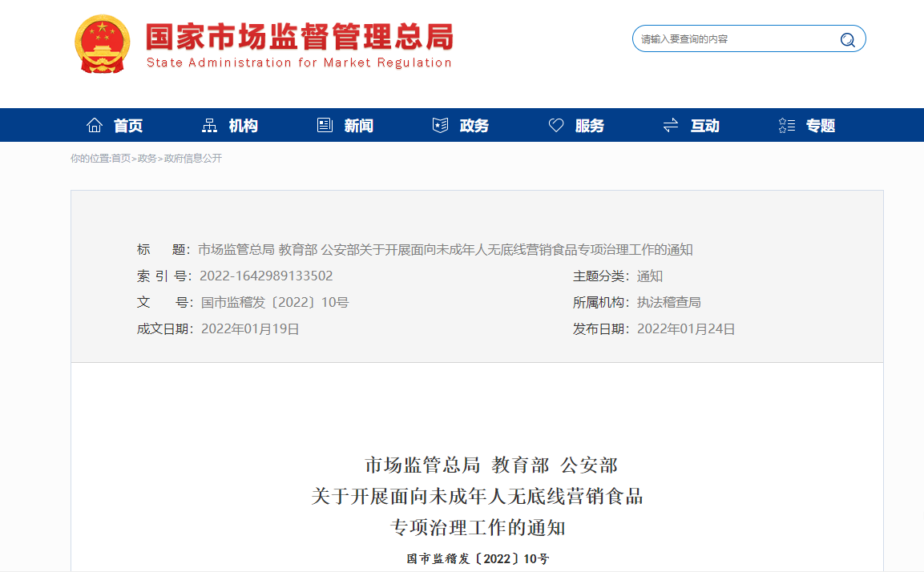Click the 发布日期 value 2022年01月24日
924x572 pixels.
click(x=686, y=328)
